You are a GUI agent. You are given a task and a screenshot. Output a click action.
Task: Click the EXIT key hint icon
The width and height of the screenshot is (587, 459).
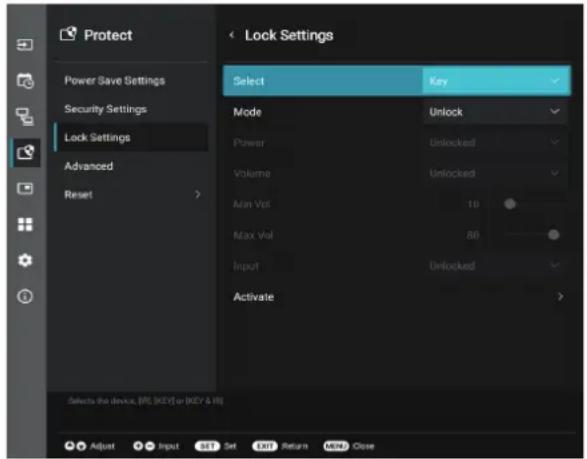click(265, 446)
